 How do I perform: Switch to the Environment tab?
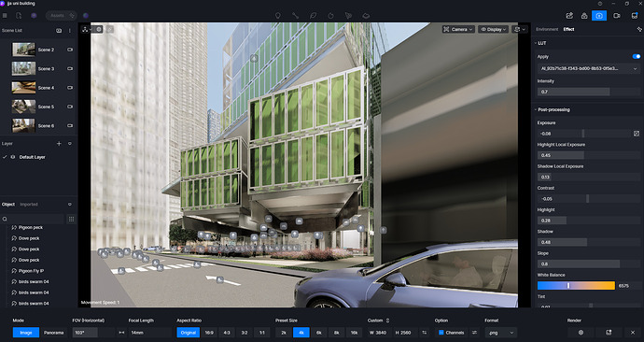547,29
